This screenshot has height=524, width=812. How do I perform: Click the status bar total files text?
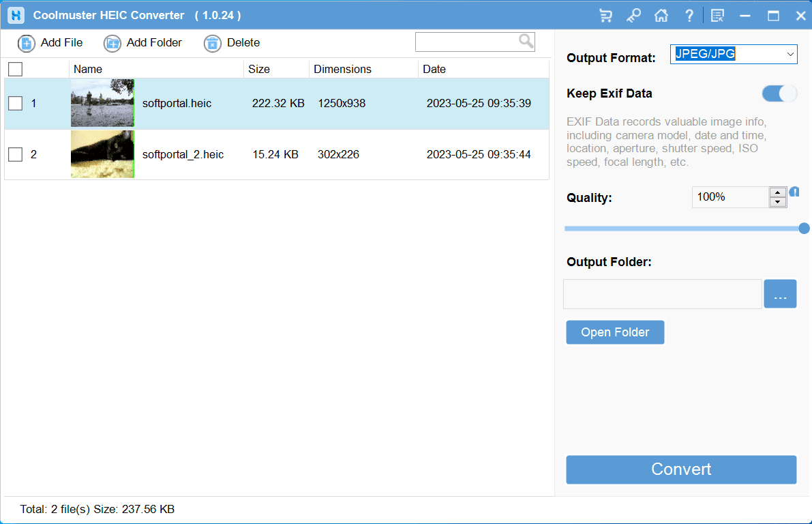coord(97,510)
